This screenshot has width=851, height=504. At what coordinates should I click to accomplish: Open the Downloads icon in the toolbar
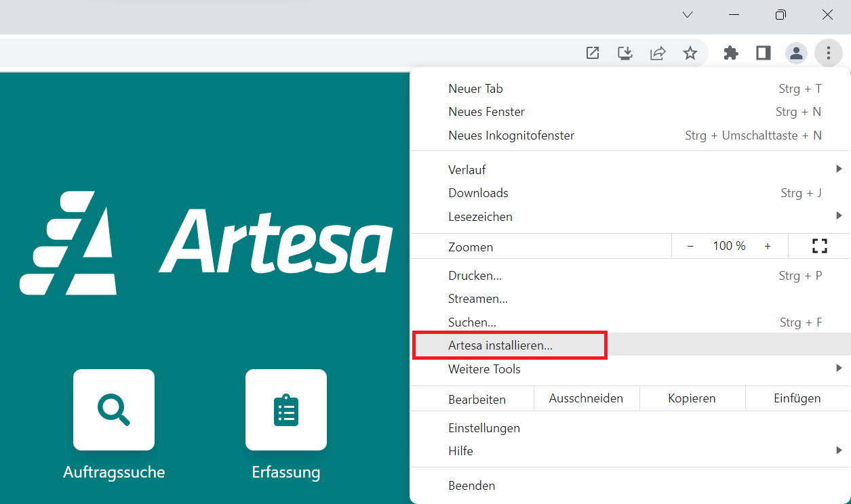click(625, 53)
